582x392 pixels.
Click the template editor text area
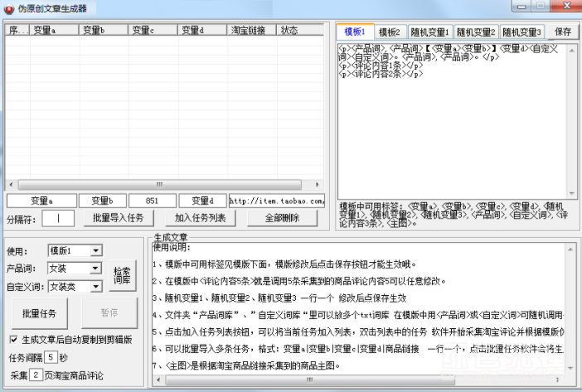(x=453, y=121)
